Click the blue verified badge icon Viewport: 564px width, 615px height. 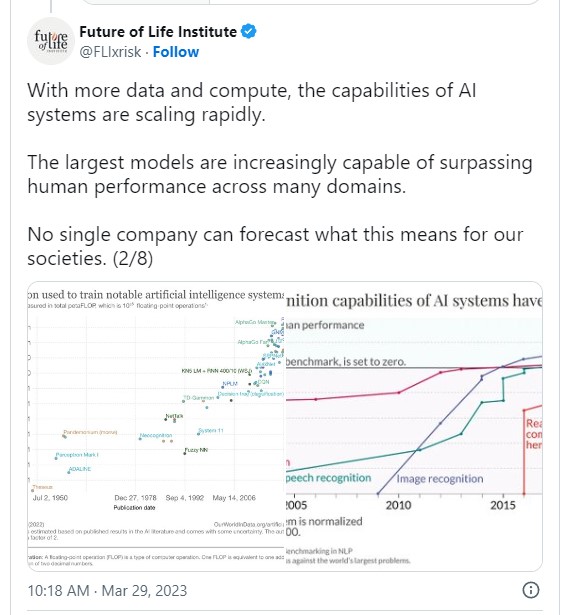click(x=248, y=31)
